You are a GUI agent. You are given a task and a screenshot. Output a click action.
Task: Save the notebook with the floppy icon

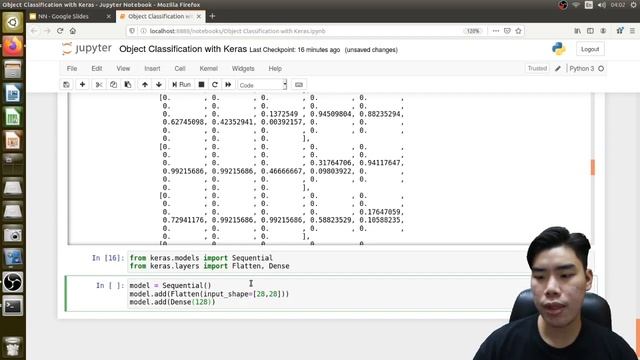66,84
